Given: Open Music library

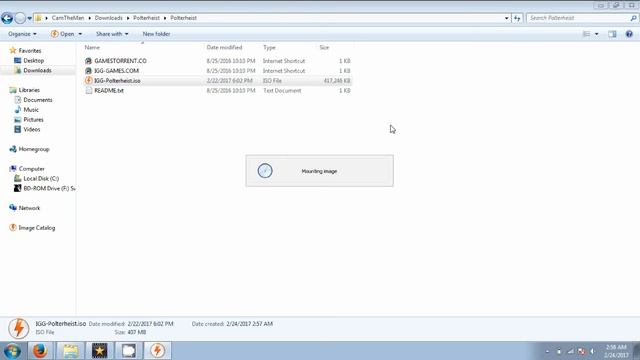Looking at the screenshot, I should 31,109.
